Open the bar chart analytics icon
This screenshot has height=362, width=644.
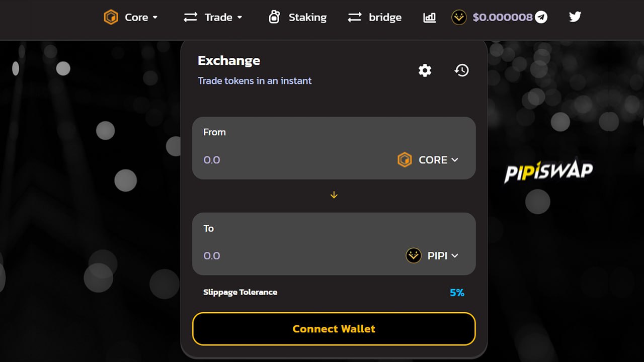click(x=429, y=18)
